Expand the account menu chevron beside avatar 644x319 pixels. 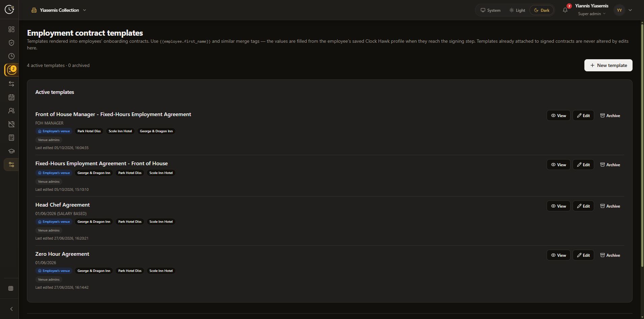click(x=630, y=10)
